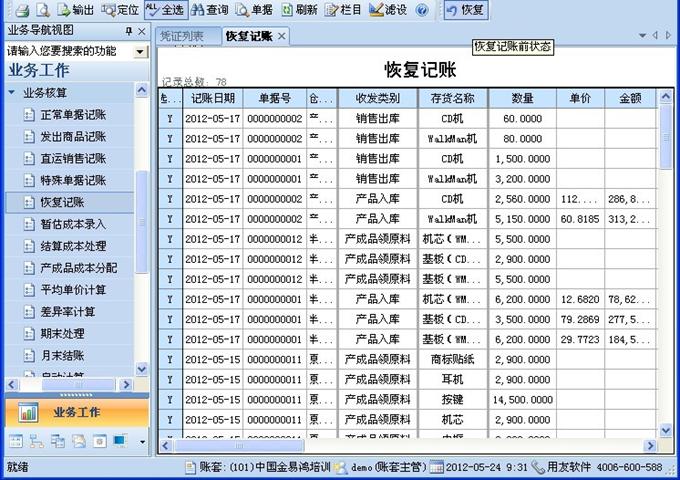
Task: Click the 恢复 restore button in toolbar
Action: (466, 10)
